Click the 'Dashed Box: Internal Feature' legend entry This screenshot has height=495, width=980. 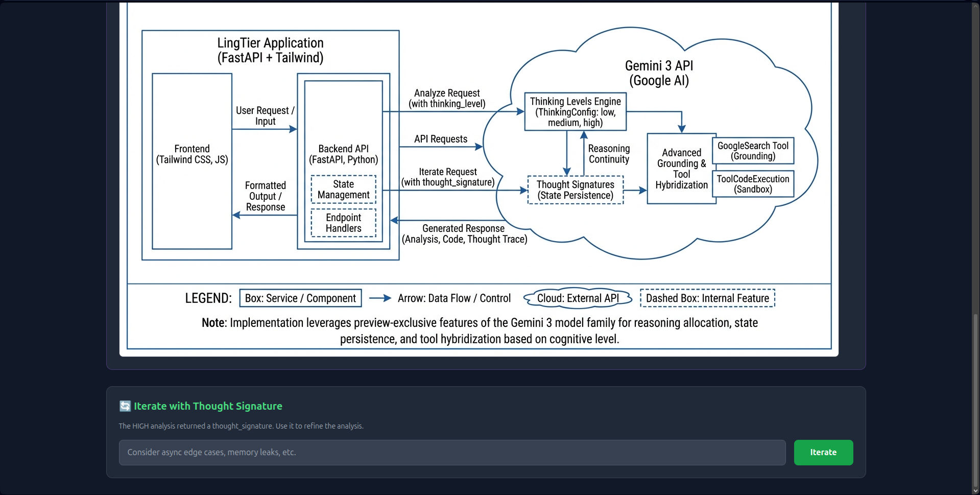708,298
